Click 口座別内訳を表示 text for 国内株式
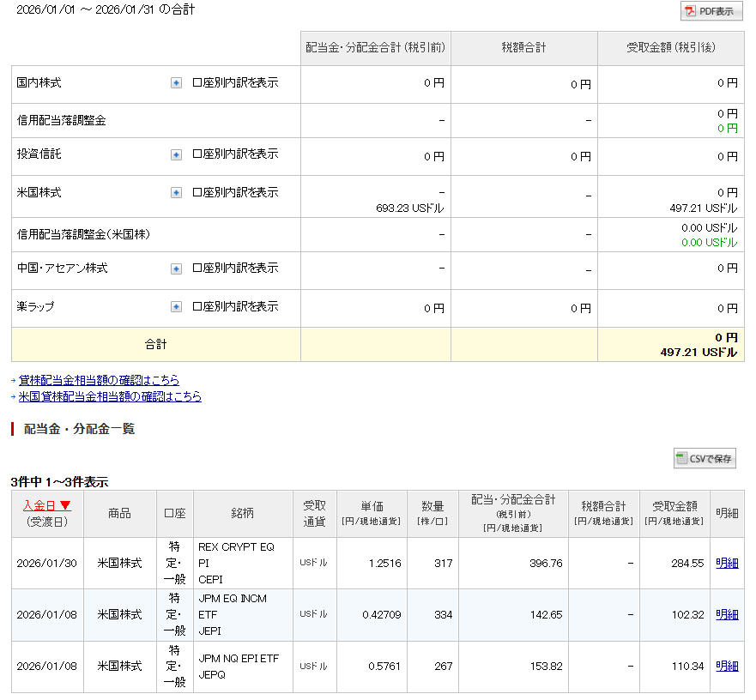This screenshot has width=756, height=700. [235, 83]
